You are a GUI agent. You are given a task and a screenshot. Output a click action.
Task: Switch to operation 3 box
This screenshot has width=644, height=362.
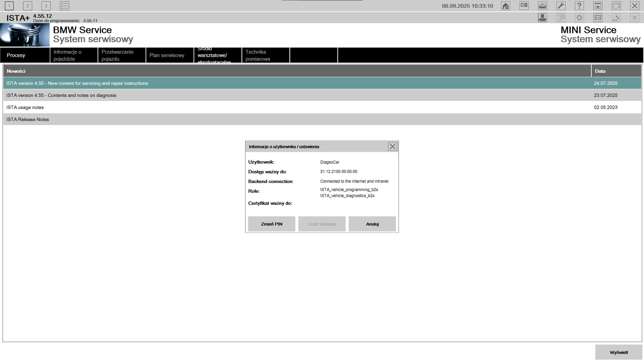pos(46,6)
